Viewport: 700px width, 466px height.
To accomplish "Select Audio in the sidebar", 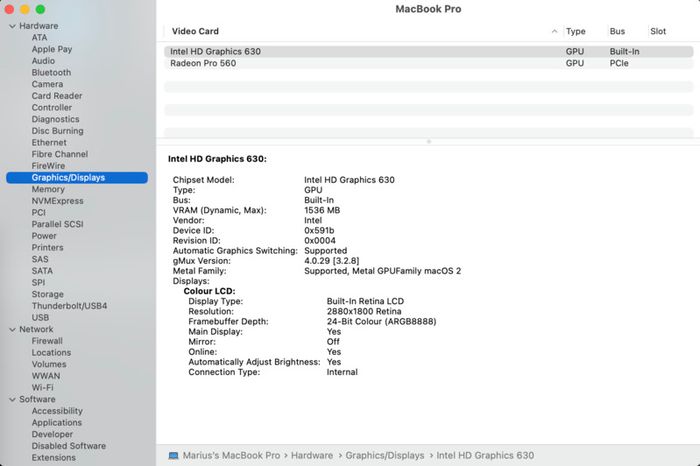I will point(43,61).
